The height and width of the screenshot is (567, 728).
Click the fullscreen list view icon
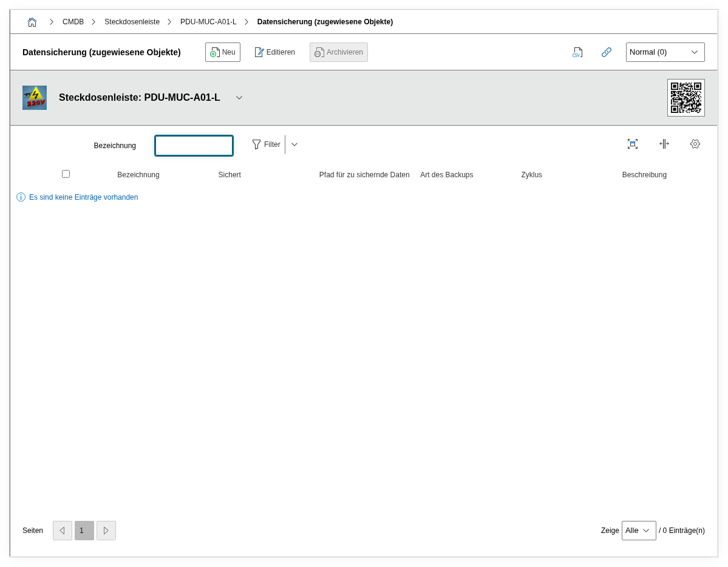coord(632,144)
